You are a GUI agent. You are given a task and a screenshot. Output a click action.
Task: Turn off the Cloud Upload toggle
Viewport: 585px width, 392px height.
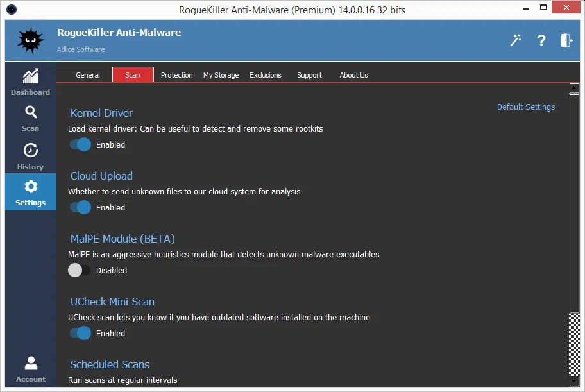click(80, 207)
